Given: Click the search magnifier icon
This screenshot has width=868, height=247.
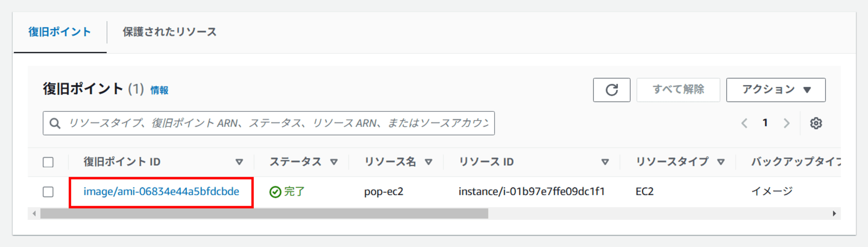Looking at the screenshot, I should tap(55, 123).
